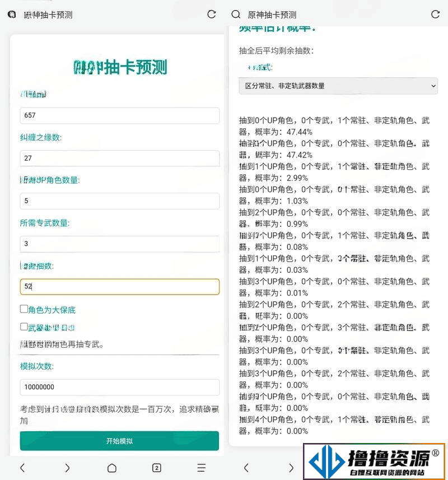Reload the left browser page
This screenshot has height=480, width=448.
(x=212, y=15)
